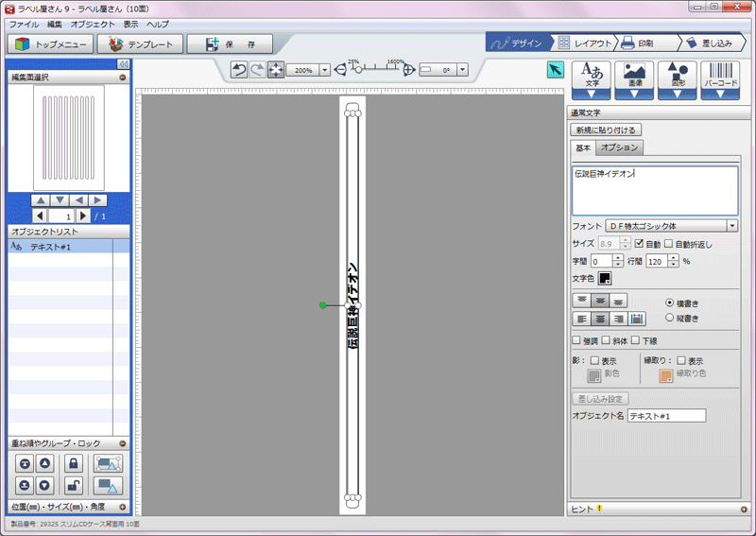Go to the 印刷 print step

(x=648, y=43)
